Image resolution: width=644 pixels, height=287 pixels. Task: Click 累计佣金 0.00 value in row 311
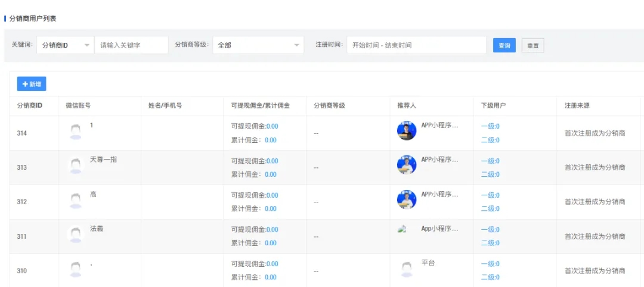[x=270, y=243]
